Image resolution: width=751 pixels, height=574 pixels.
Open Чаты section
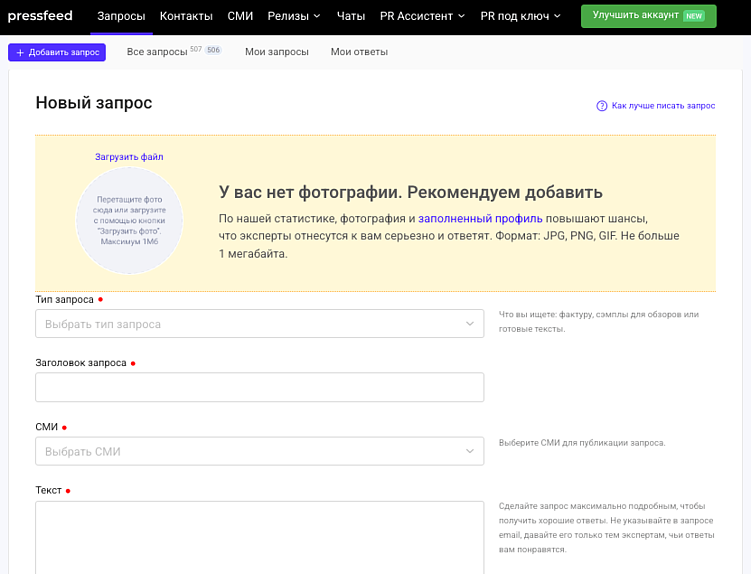[351, 16]
